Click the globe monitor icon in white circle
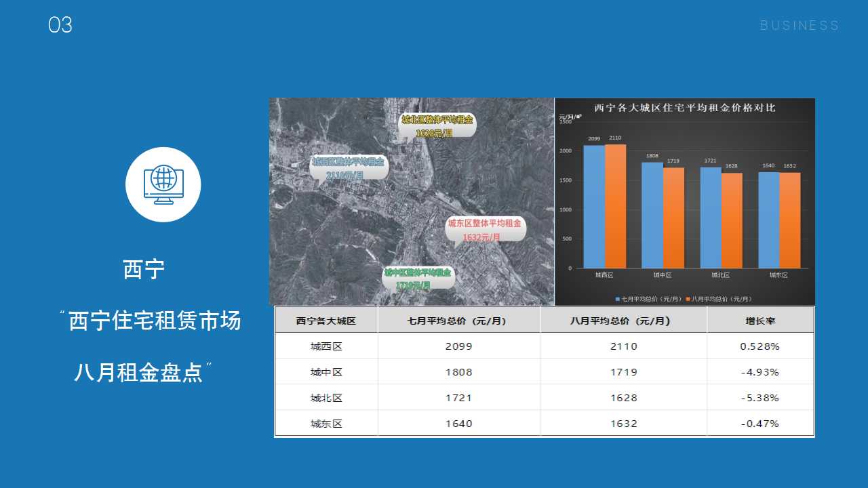Viewport: 868px width, 488px height. coord(163,184)
